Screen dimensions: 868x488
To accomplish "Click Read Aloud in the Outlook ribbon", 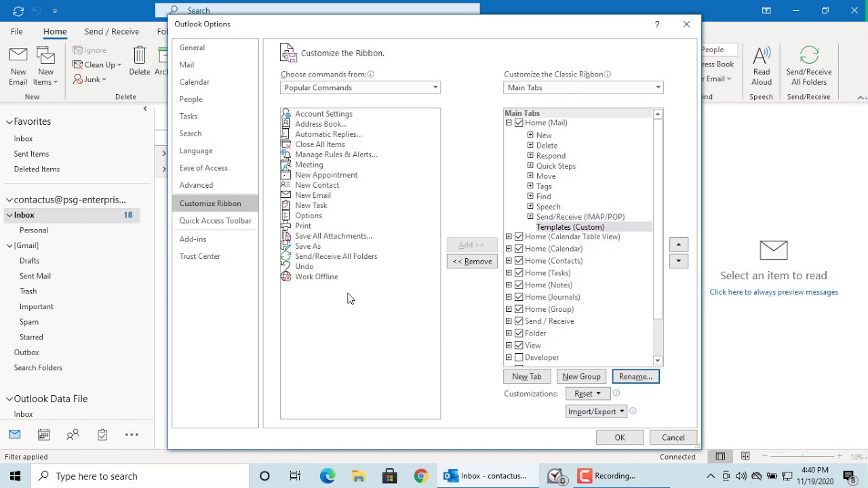I will 762,66.
